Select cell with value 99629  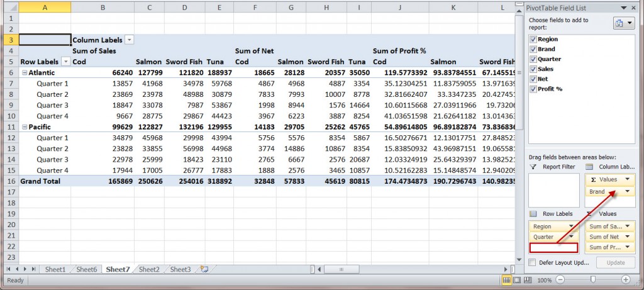tap(103, 127)
